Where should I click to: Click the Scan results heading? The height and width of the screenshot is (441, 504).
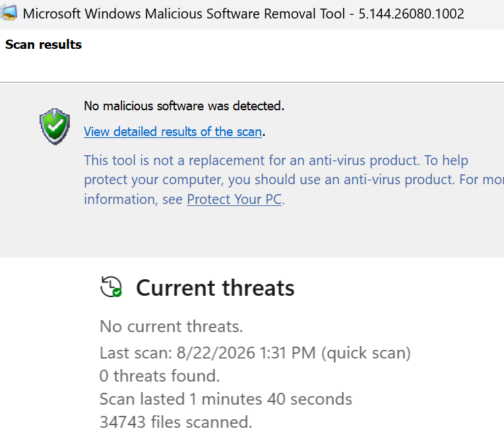pyautogui.click(x=44, y=44)
